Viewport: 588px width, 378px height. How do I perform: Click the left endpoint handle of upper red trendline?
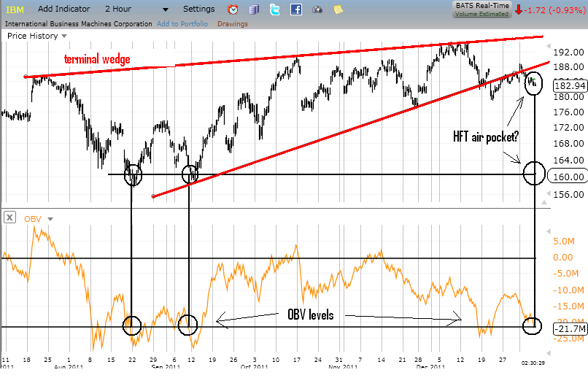[x=26, y=77]
